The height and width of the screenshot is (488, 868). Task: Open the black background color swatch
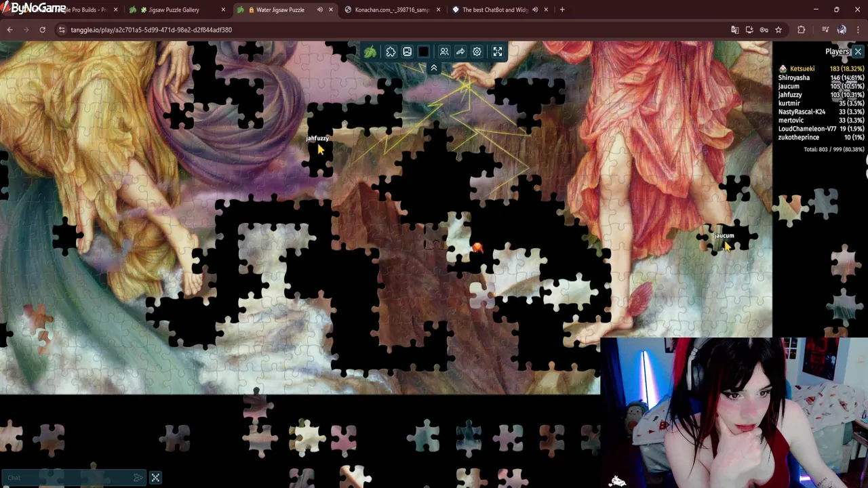tap(424, 52)
